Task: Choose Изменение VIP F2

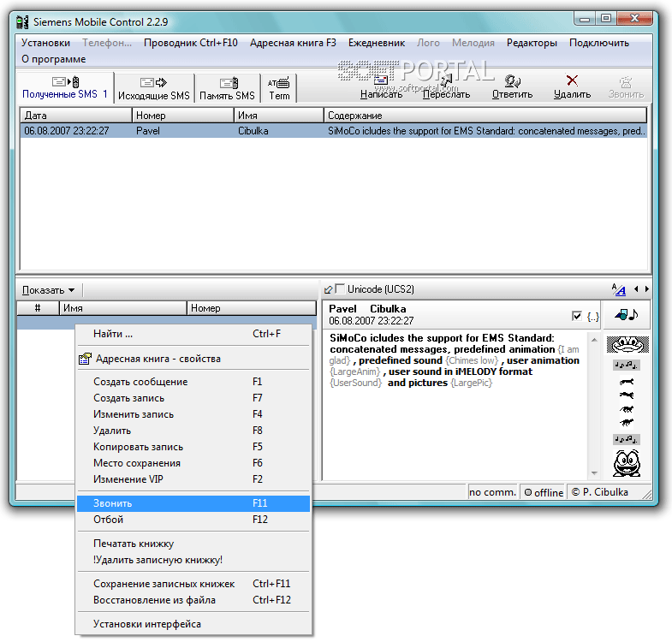Action: click(x=193, y=479)
